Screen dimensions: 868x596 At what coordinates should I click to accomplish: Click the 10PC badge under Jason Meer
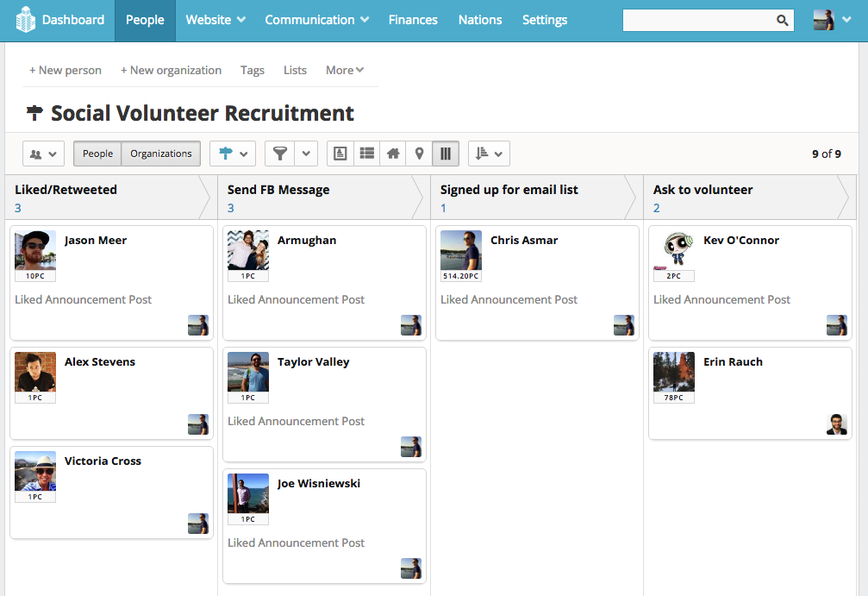click(x=35, y=276)
